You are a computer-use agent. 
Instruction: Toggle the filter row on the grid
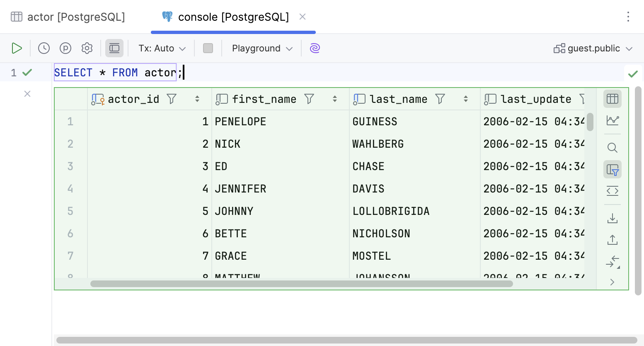point(612,169)
